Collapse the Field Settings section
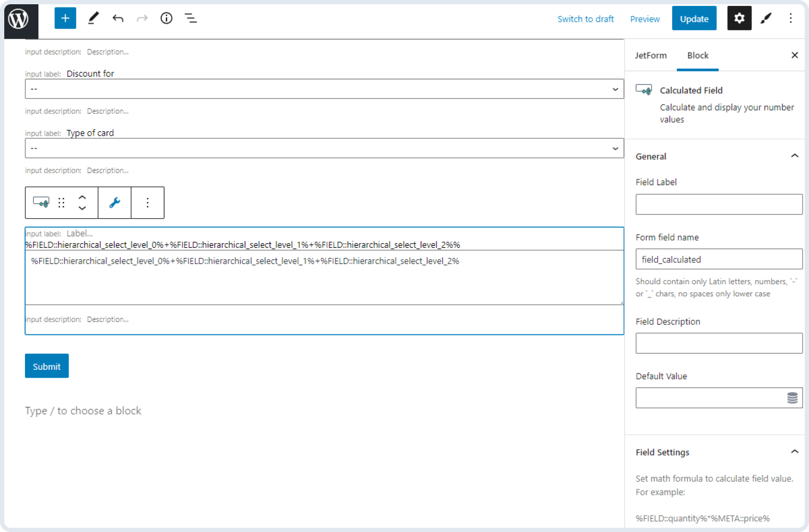Image resolution: width=809 pixels, height=532 pixels. (x=794, y=451)
